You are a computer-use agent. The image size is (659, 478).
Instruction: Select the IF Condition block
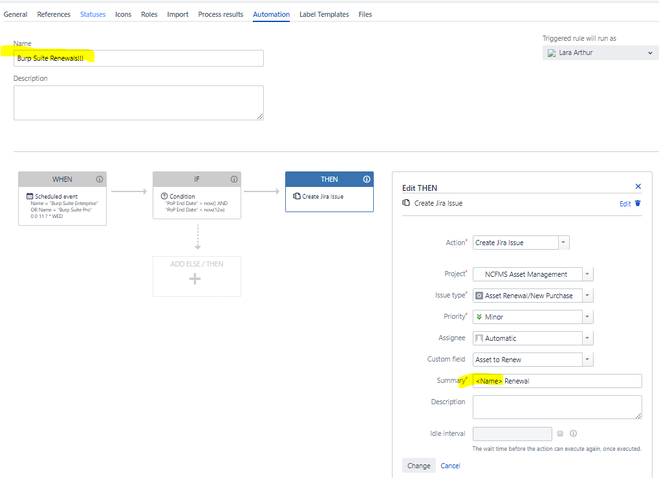pyautogui.click(x=197, y=195)
